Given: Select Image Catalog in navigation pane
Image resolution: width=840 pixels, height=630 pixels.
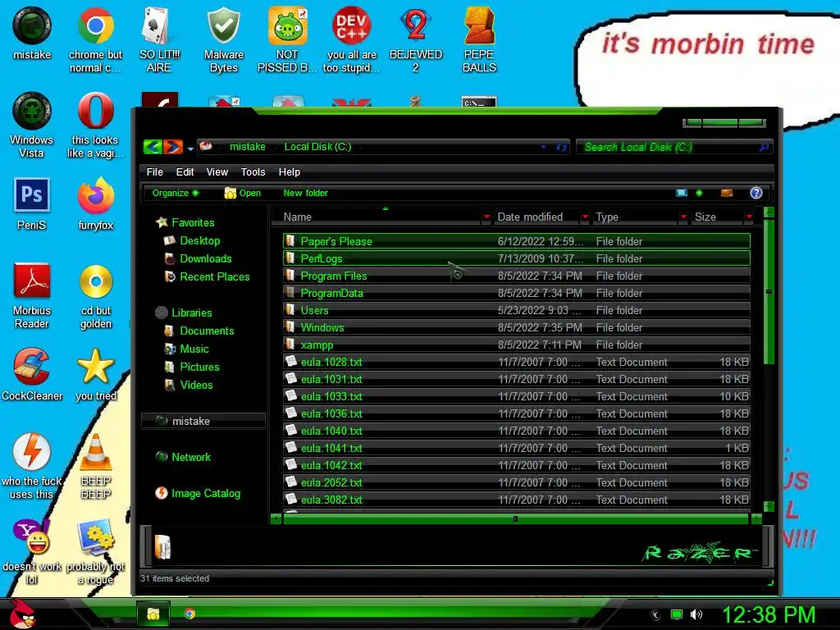Looking at the screenshot, I should (205, 493).
